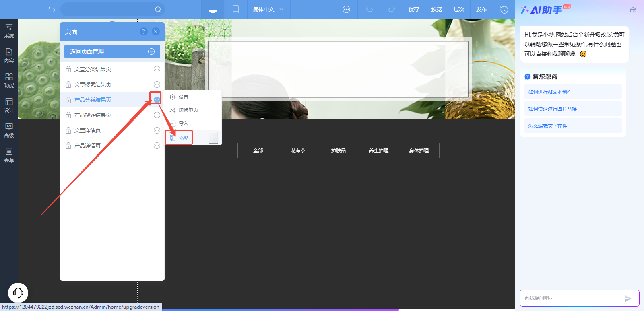The width and height of the screenshot is (644, 311).
Task: Collapse 返回页面管理 via its chevron
Action: [x=151, y=51]
